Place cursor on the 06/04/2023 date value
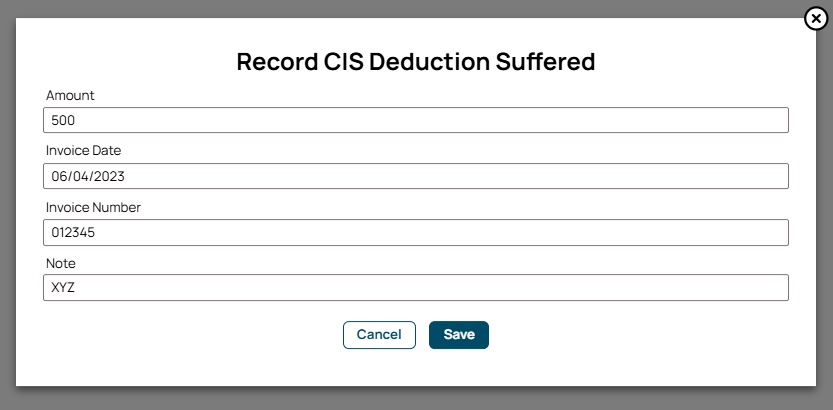The image size is (833, 410). point(88,176)
